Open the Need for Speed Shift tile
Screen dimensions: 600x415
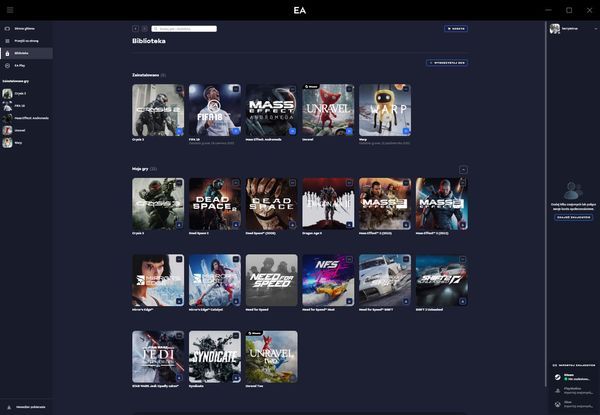tap(385, 280)
